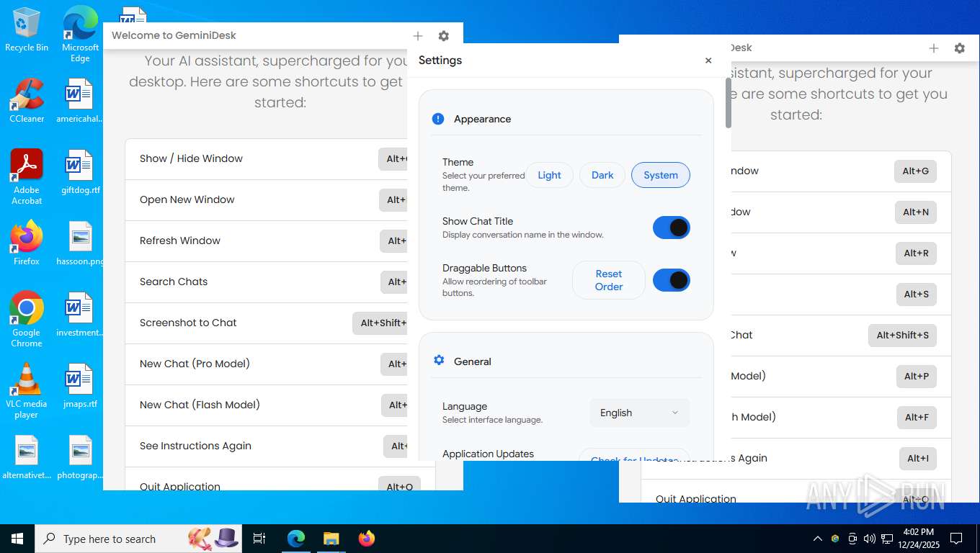Click the plus icon in right GeminiDesk window
This screenshot has height=553, width=980.
point(934,48)
